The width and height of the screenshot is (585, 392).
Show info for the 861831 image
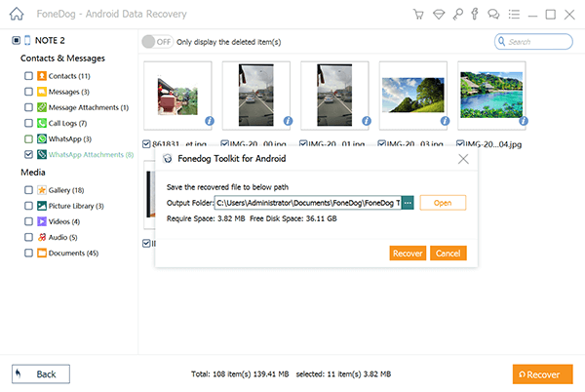click(x=210, y=121)
